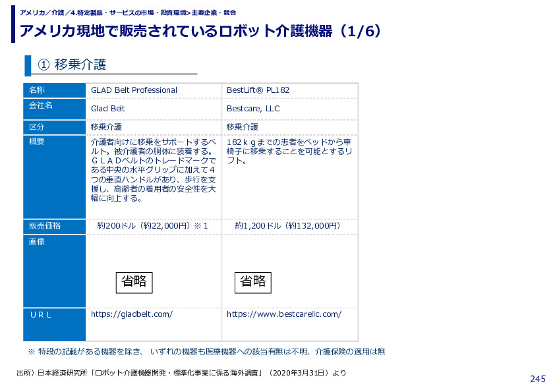
Task: Click the summary beginning 介護者向けに移乗をサポート
Action: pyautogui.click(x=154, y=170)
